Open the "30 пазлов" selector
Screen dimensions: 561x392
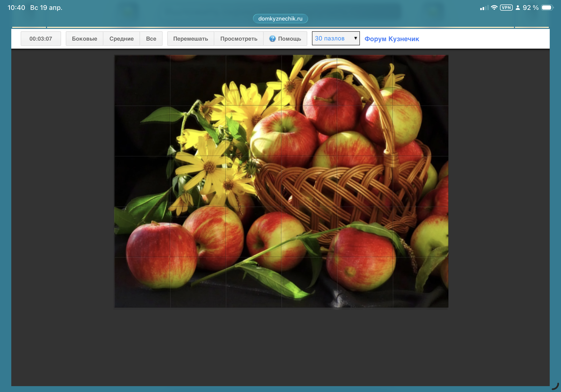(x=335, y=38)
